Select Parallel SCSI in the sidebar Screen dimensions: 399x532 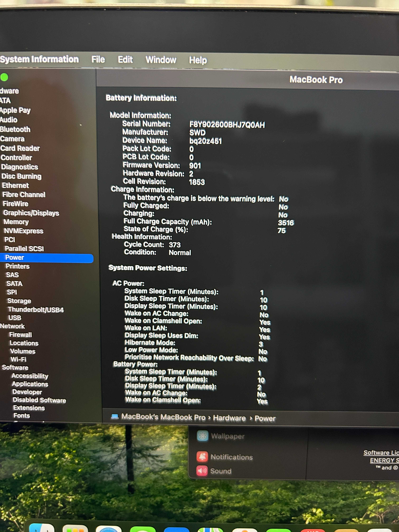click(x=24, y=248)
